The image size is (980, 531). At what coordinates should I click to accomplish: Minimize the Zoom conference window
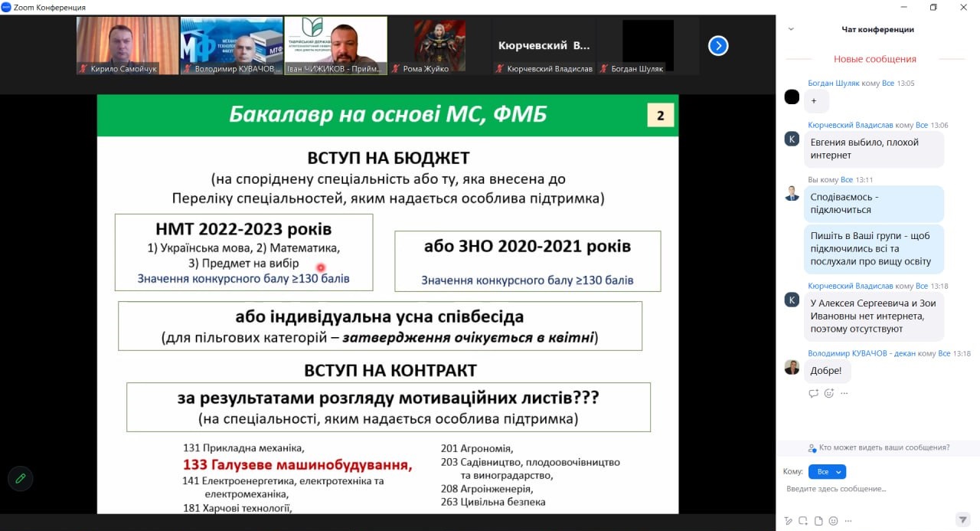point(903,7)
